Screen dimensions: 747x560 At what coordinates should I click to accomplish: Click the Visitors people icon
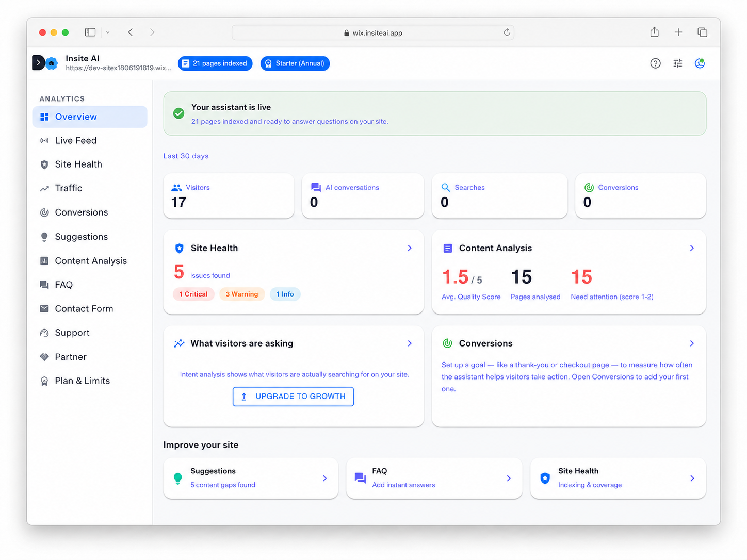tap(176, 188)
